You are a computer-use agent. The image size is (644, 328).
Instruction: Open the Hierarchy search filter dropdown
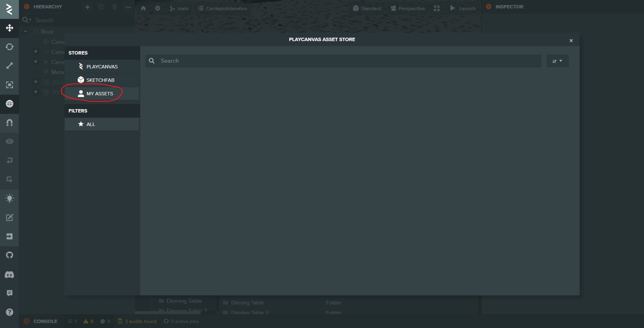[27, 20]
